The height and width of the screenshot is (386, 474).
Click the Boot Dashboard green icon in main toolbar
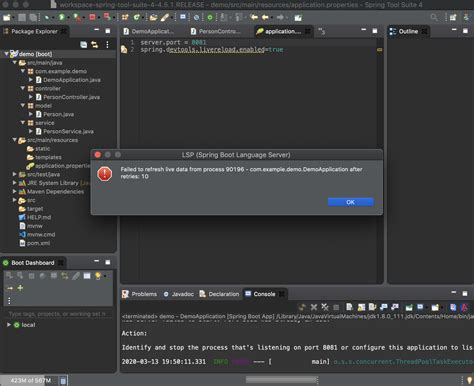[210, 17]
